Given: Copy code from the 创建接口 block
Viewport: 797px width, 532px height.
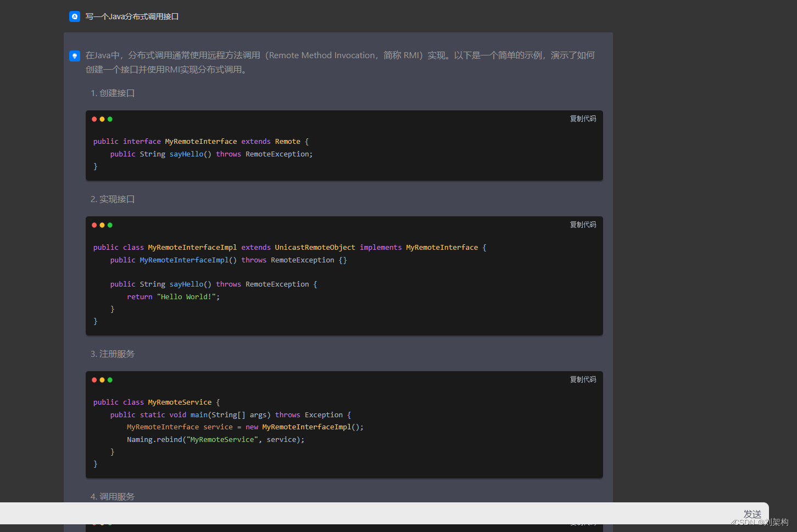Looking at the screenshot, I should (x=583, y=119).
